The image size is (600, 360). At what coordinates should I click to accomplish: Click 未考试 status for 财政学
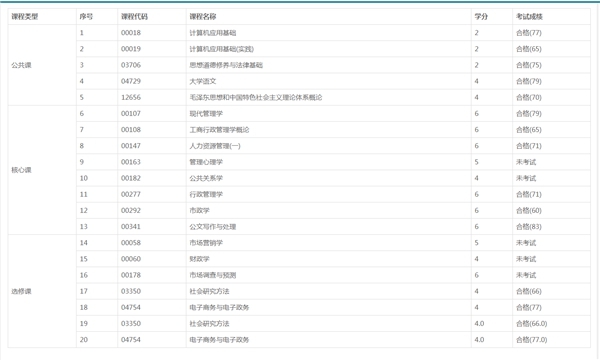point(526,259)
